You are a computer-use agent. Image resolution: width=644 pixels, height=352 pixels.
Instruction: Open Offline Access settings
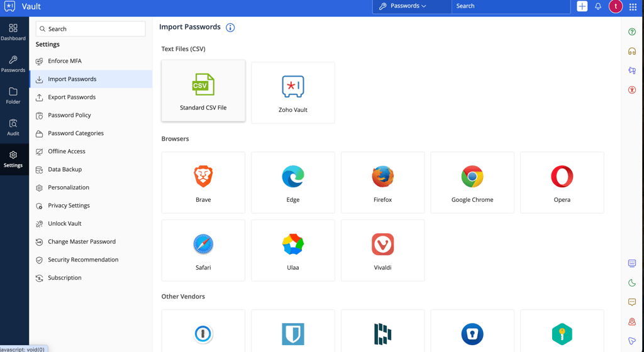91,151
